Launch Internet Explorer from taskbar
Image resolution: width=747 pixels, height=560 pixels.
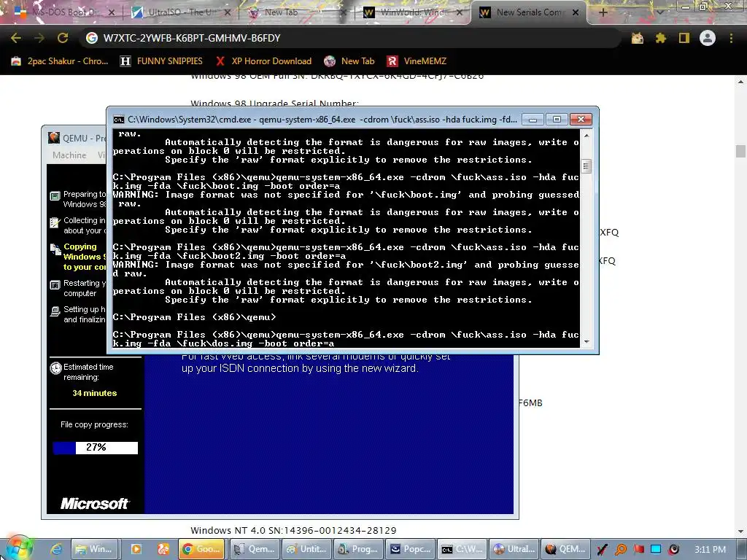pos(56,549)
